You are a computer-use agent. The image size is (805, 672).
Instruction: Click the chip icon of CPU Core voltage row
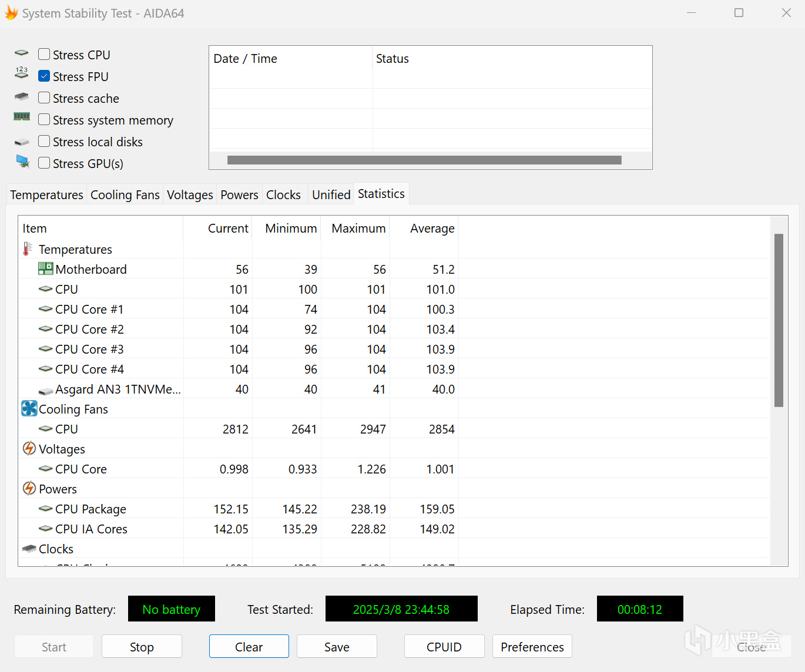coord(46,469)
